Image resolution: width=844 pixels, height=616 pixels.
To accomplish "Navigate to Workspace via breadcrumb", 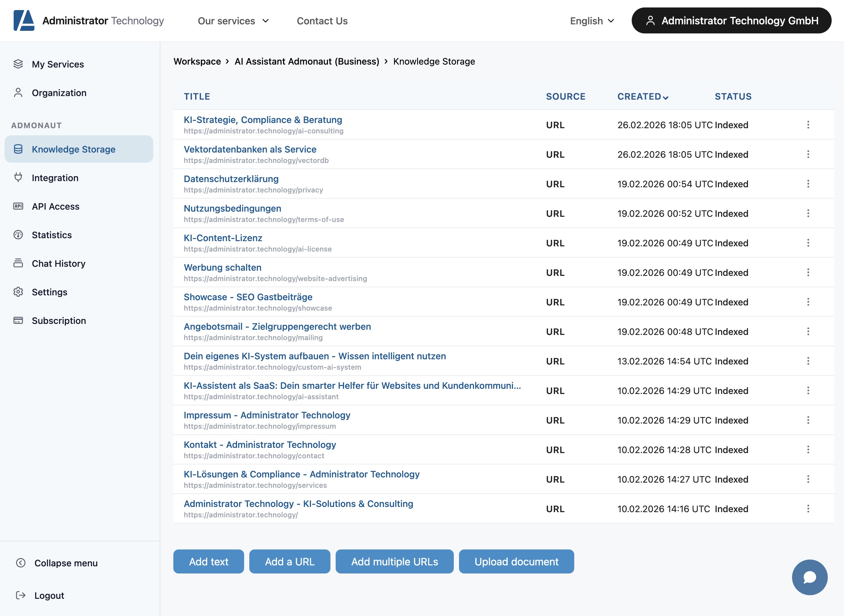I will coord(197,61).
